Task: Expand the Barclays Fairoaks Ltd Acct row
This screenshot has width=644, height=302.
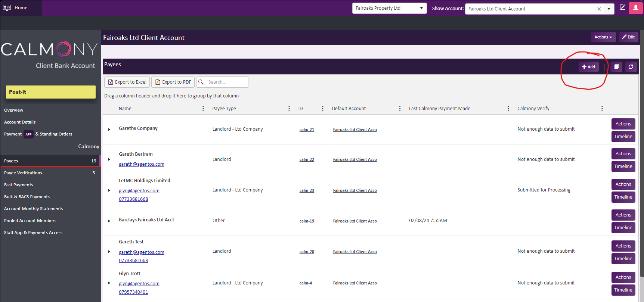Action: coord(109,221)
